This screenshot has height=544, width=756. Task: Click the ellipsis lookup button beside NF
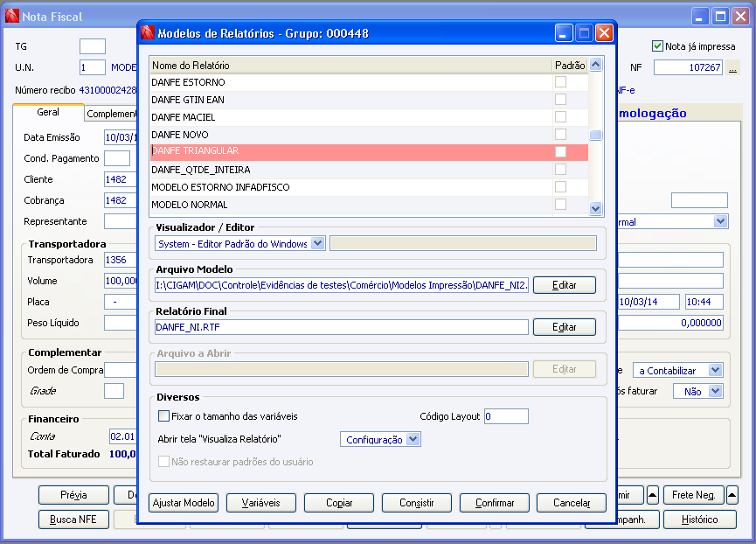tap(733, 67)
